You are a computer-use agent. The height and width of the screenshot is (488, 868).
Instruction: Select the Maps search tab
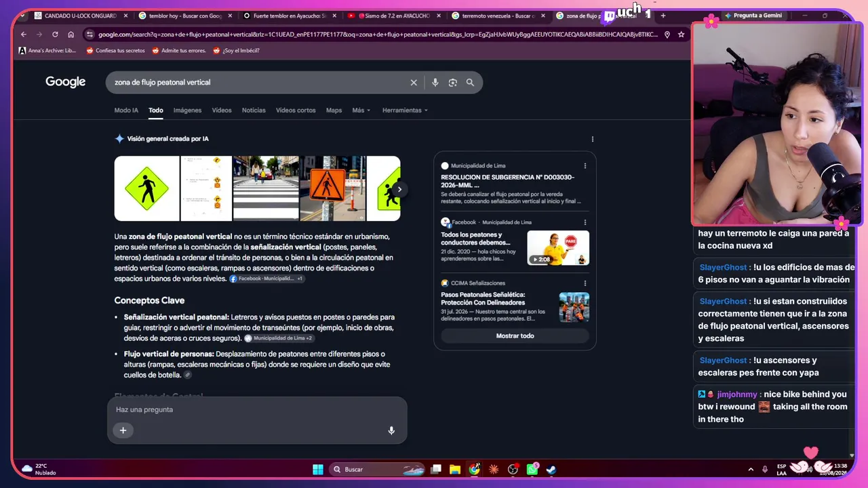[334, 110]
